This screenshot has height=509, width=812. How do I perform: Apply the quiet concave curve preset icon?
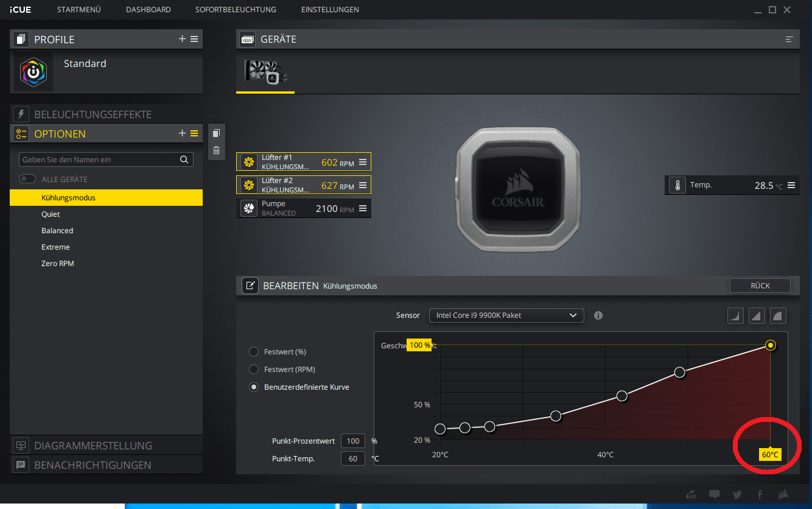[x=735, y=315]
